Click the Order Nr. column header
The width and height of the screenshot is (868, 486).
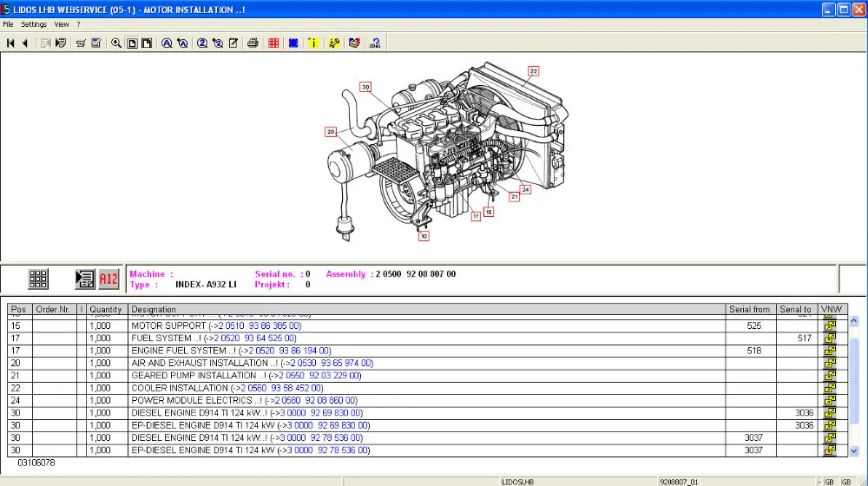point(54,310)
